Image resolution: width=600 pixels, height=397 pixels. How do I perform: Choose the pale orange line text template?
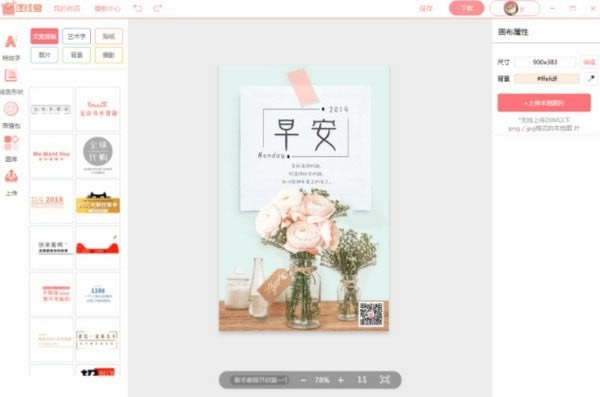(51, 340)
